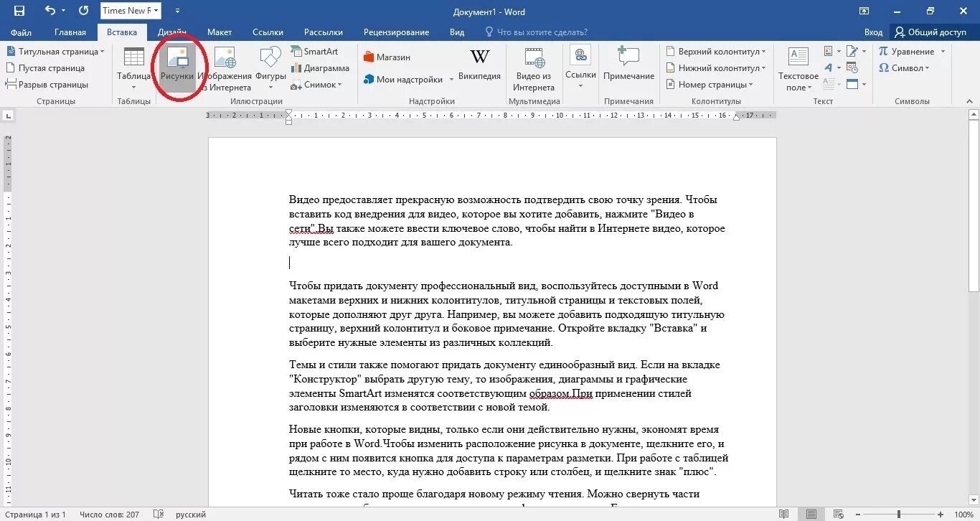Open the Нижний колонтитул footer dropdown

click(715, 68)
